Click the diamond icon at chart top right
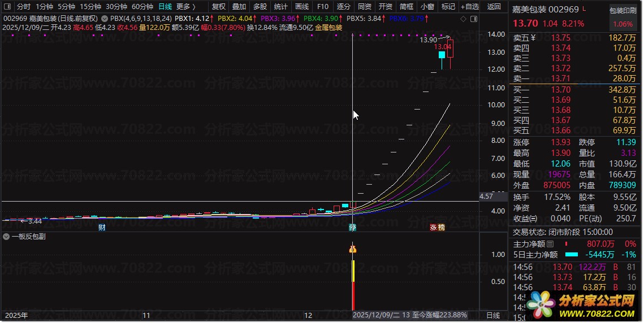Image resolution: width=644 pixels, height=323 pixels. point(464,18)
